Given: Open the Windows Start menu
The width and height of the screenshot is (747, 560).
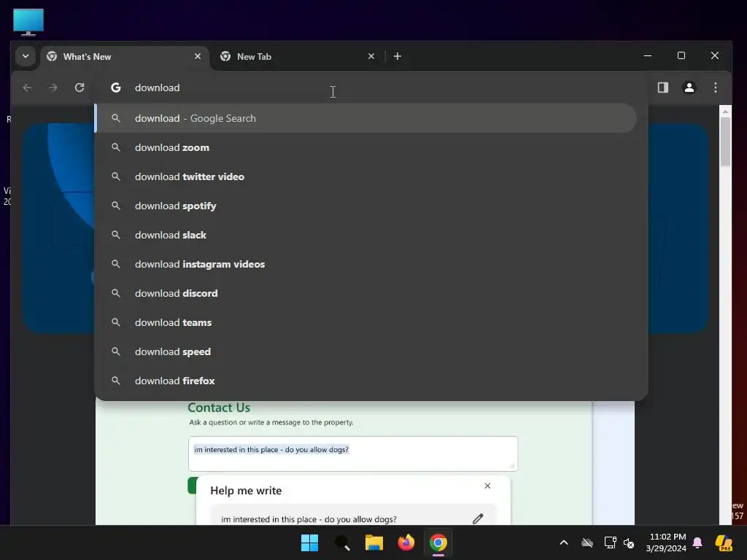Looking at the screenshot, I should (x=309, y=542).
